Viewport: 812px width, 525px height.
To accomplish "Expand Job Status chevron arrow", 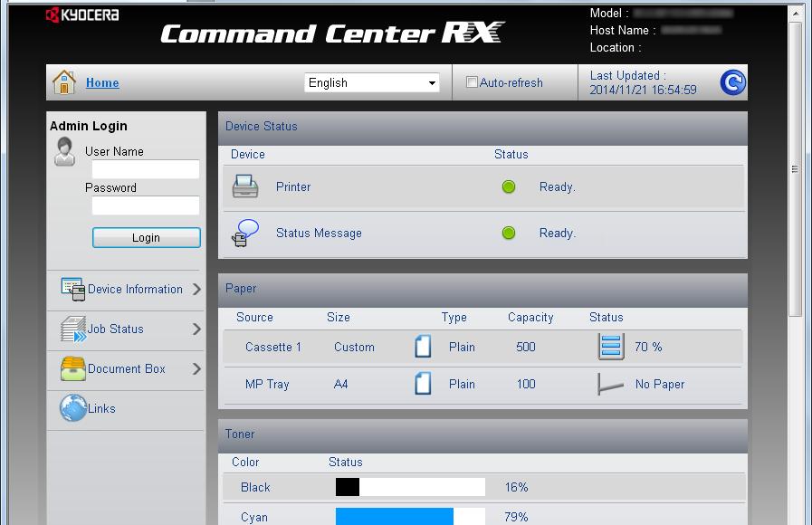I will point(196,329).
